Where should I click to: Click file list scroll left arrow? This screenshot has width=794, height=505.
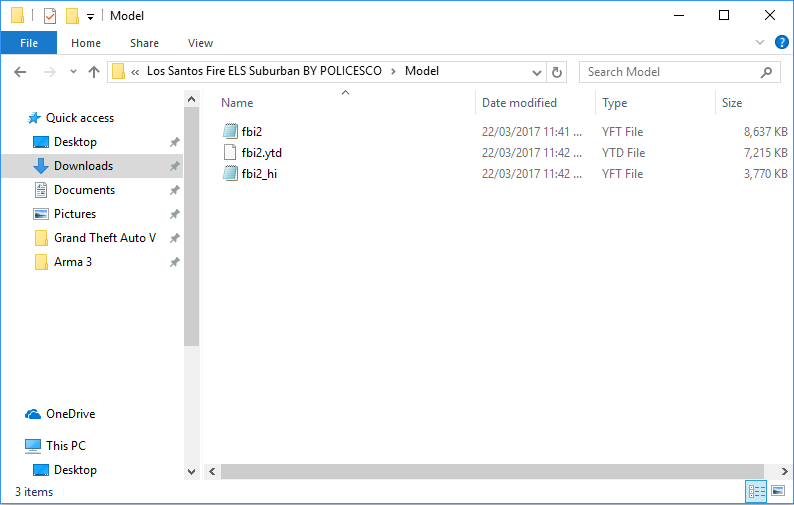[x=212, y=472]
